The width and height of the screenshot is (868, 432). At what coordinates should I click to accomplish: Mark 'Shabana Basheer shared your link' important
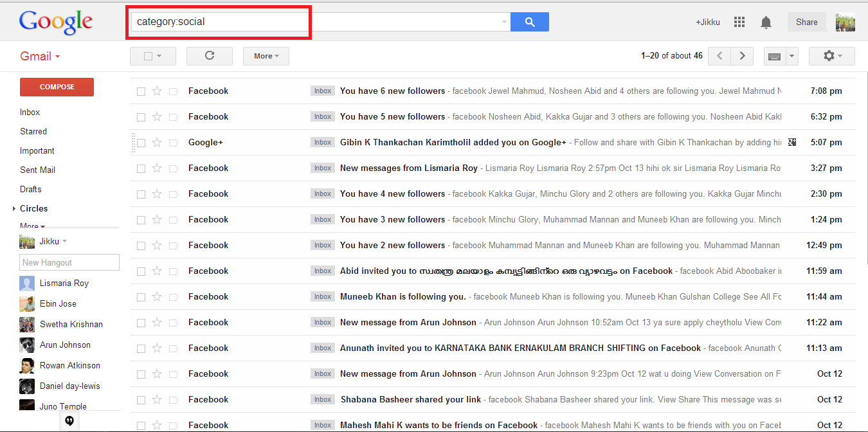tap(172, 400)
